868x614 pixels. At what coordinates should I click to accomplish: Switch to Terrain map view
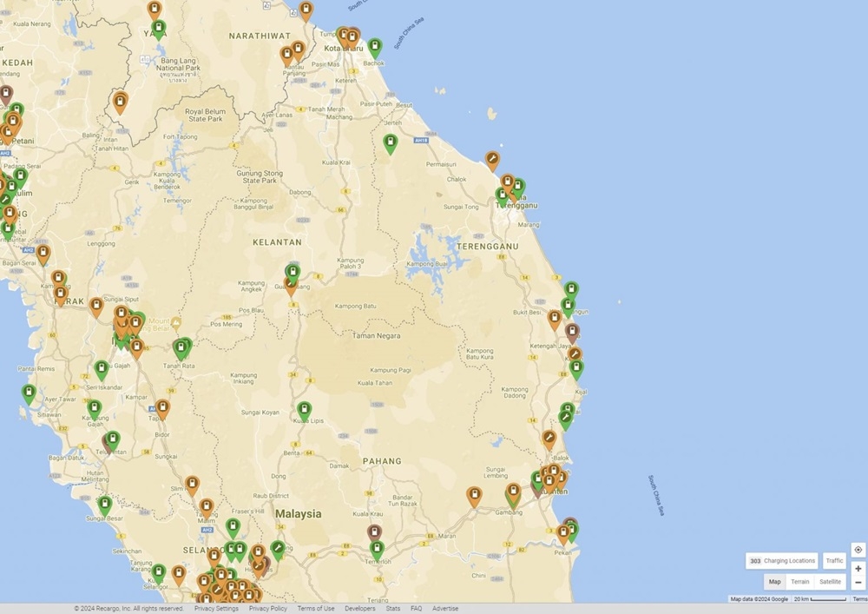pyautogui.click(x=799, y=582)
